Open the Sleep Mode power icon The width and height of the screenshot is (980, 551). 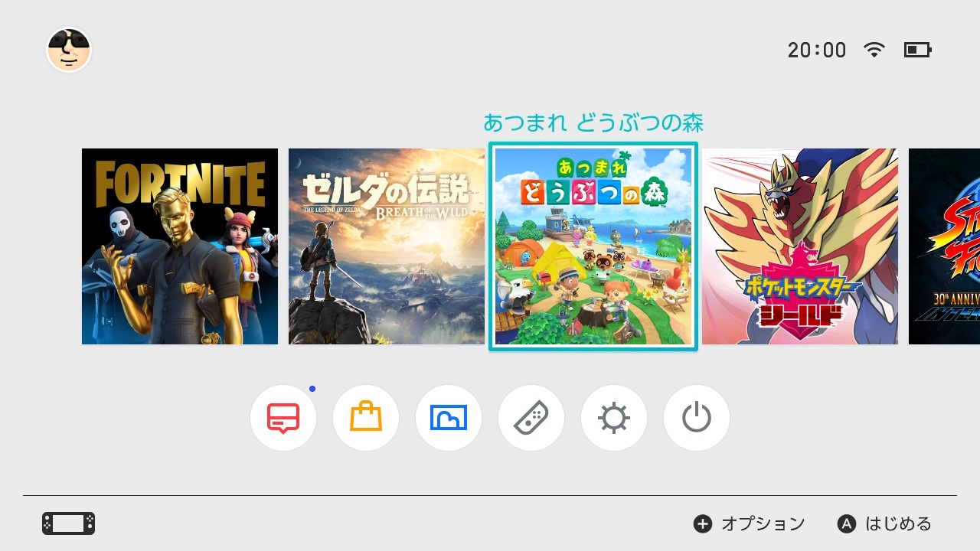click(697, 418)
